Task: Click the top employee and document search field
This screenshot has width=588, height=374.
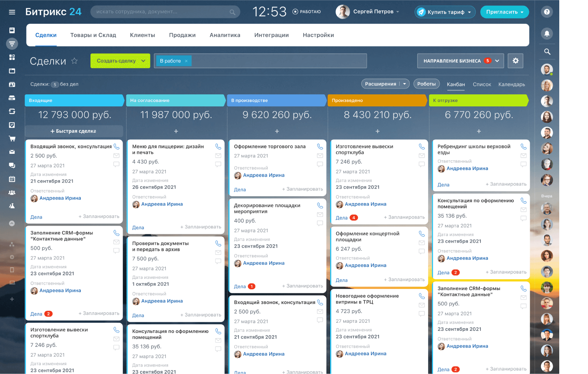Action: 165,12
